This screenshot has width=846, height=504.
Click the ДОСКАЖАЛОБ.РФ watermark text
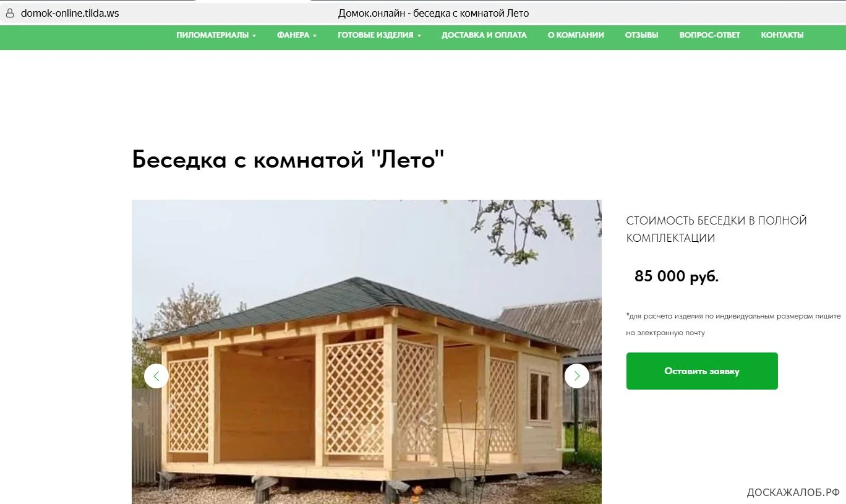coord(793,492)
